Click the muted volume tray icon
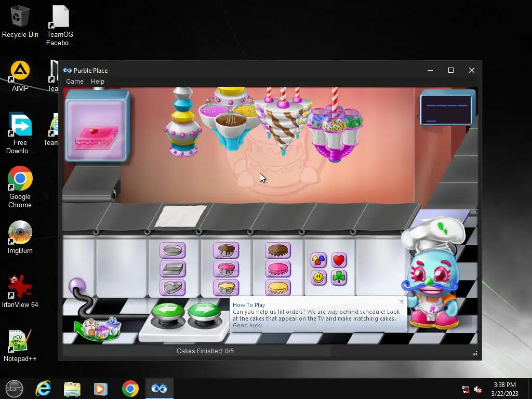The width and height of the screenshot is (532, 399). [478, 389]
